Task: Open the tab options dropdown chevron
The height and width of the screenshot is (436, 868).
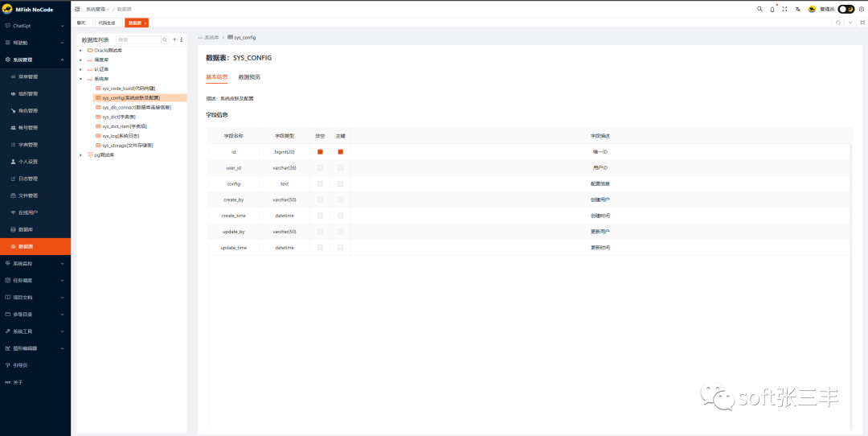Action: (850, 23)
